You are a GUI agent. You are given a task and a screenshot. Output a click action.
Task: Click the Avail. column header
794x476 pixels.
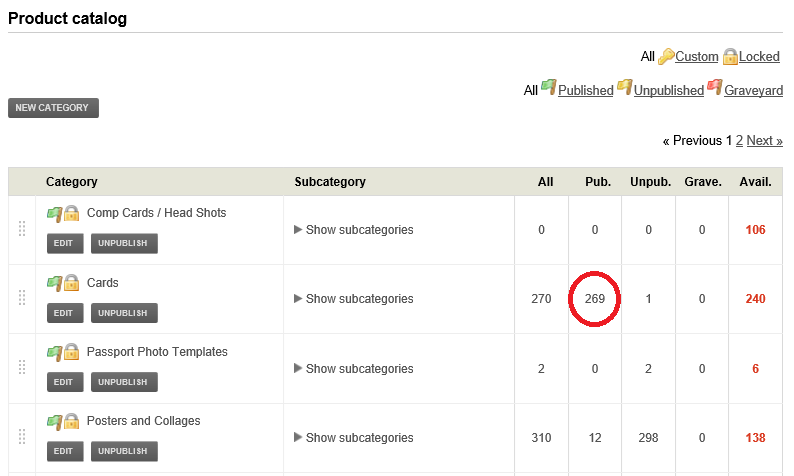(756, 182)
